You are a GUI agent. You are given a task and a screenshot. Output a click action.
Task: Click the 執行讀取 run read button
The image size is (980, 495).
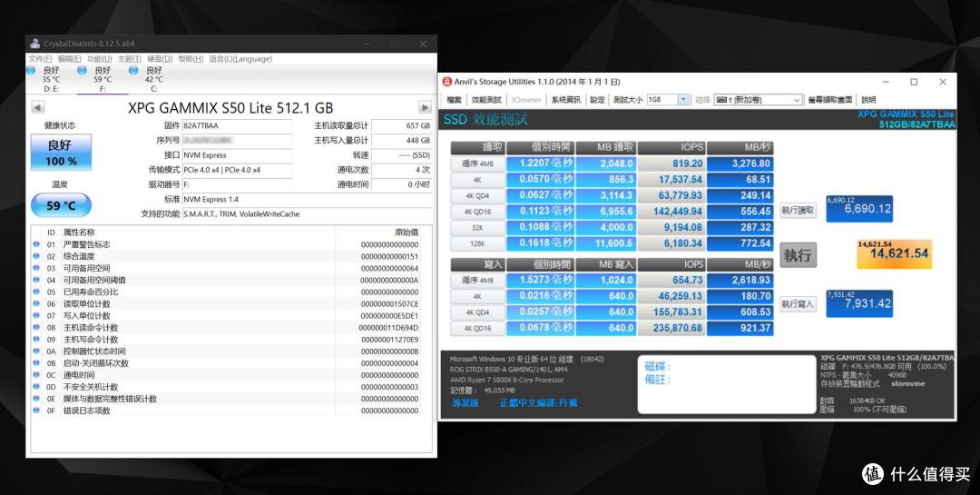(799, 211)
